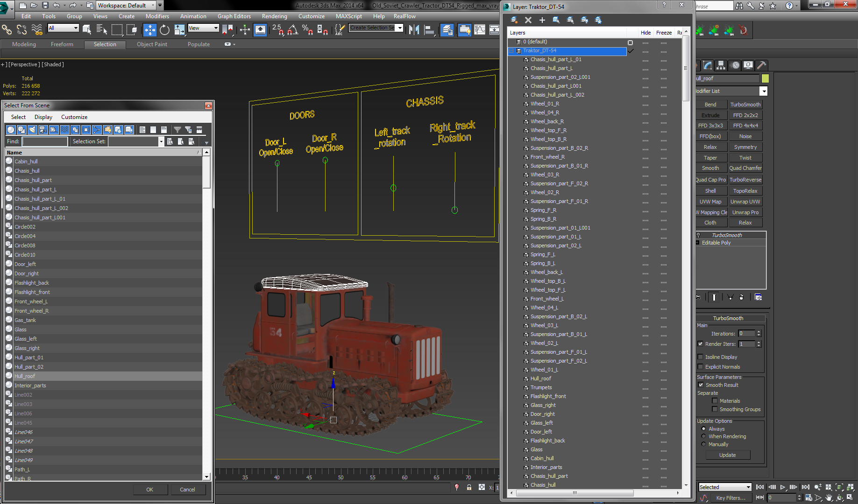Screen dimensions: 858x504
Task: Open the Curve Editor icon
Action: tap(480, 30)
